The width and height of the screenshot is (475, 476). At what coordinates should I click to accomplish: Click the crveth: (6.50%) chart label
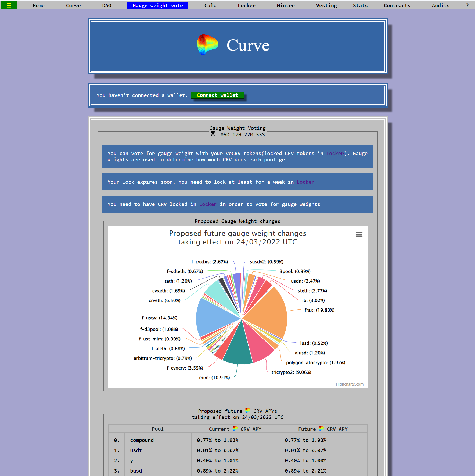click(x=164, y=300)
